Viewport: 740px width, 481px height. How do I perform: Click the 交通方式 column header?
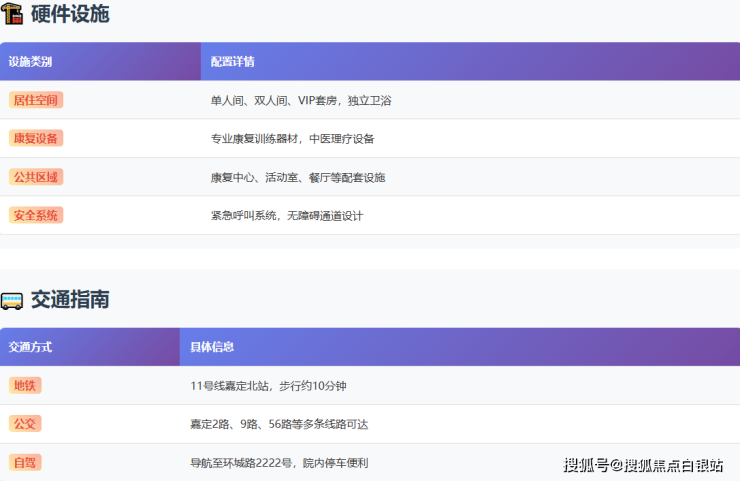31,347
